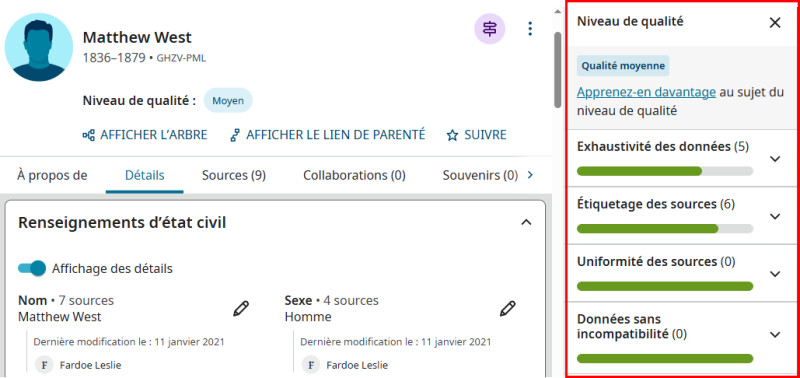Click the F avatar under Nom

tap(44, 365)
